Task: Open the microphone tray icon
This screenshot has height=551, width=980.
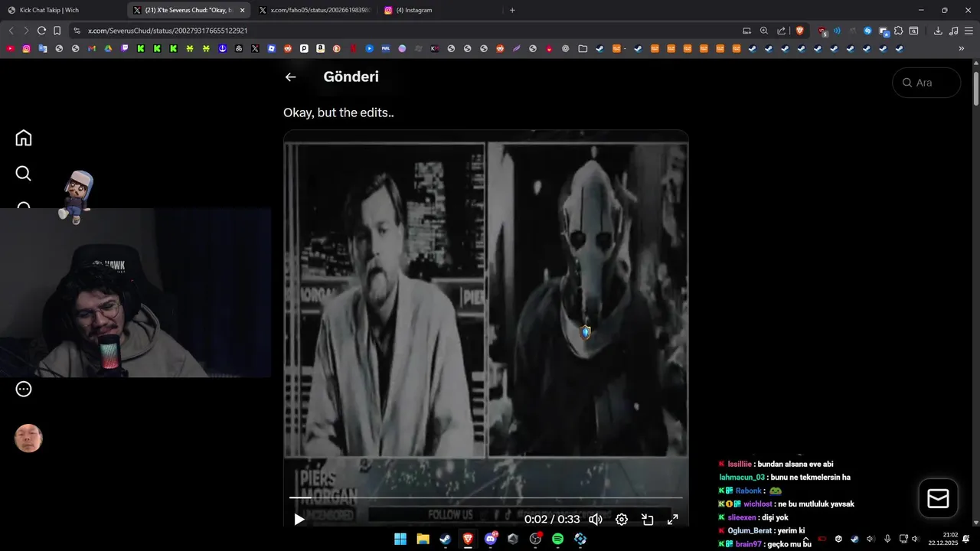Action: [887, 539]
